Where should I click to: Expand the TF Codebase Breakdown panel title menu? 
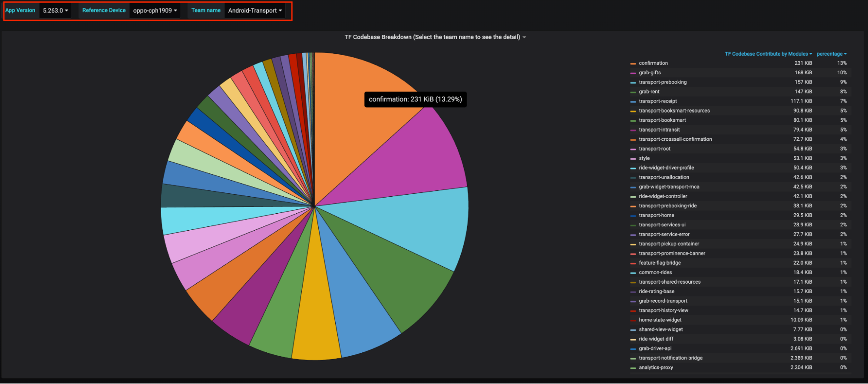point(435,37)
